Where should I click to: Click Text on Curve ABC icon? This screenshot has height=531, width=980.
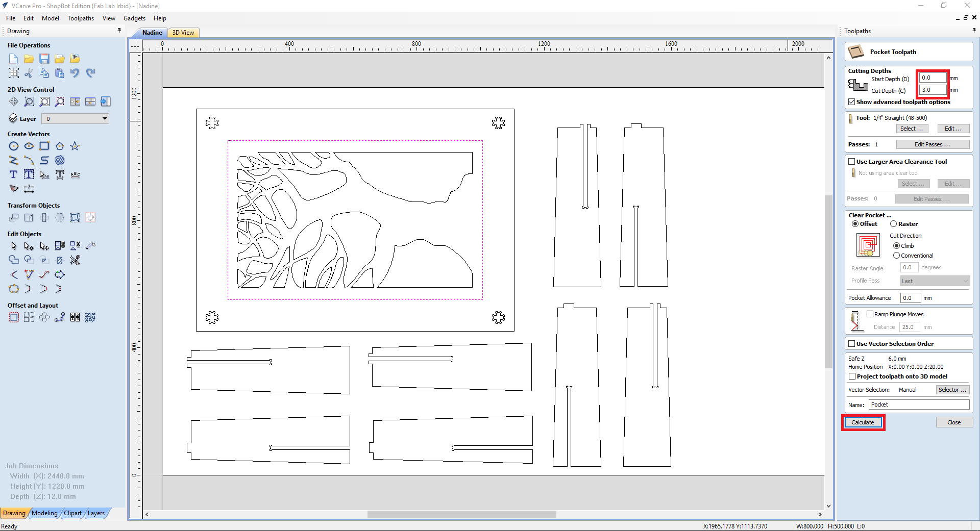pyautogui.click(x=75, y=174)
